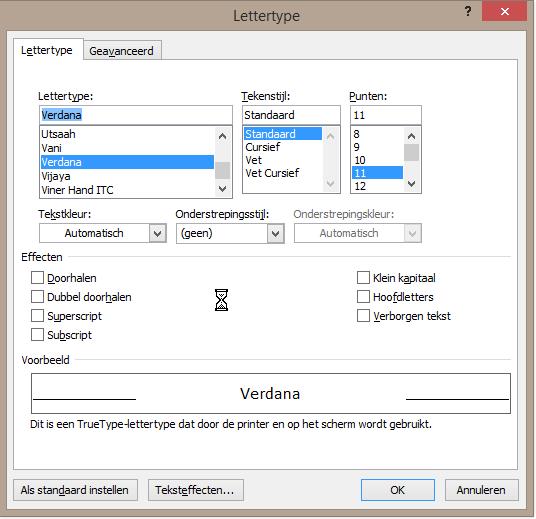Select size 12 in Punten list
Image resolution: width=536 pixels, height=519 pixels.
point(377,186)
